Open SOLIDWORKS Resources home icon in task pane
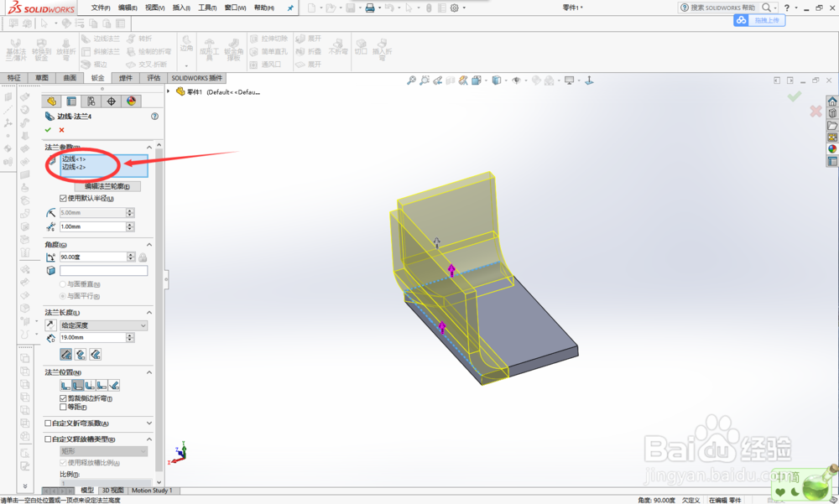 click(x=832, y=101)
